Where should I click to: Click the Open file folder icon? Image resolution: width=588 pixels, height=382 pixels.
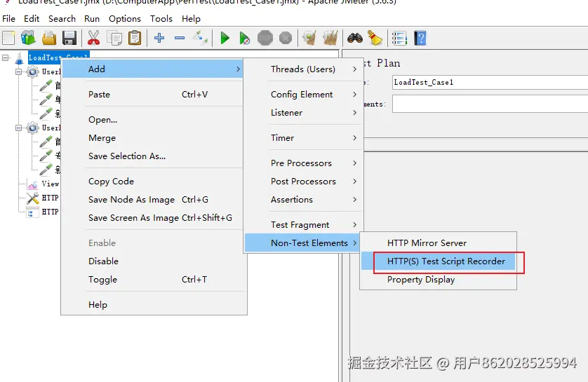point(49,38)
